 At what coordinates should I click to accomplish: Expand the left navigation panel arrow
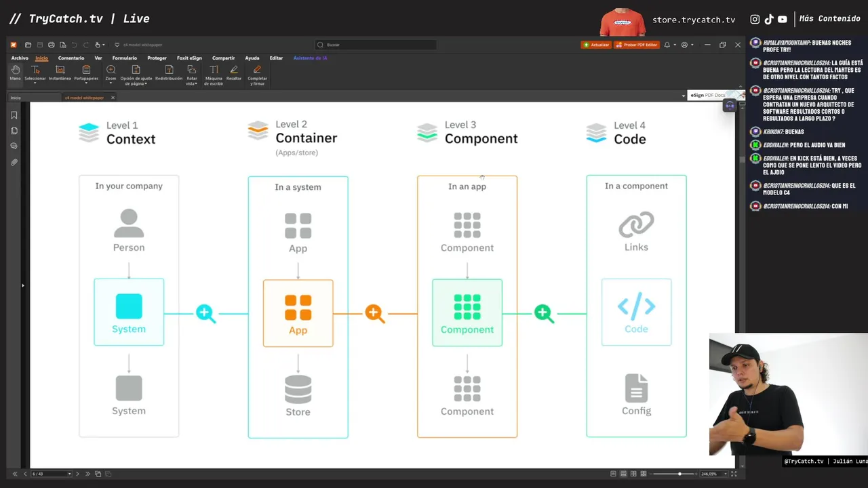click(22, 285)
